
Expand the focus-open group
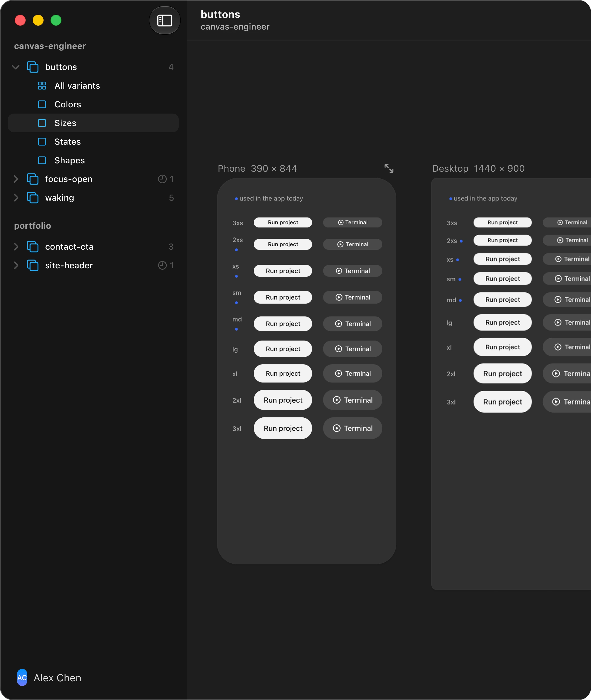coord(16,179)
